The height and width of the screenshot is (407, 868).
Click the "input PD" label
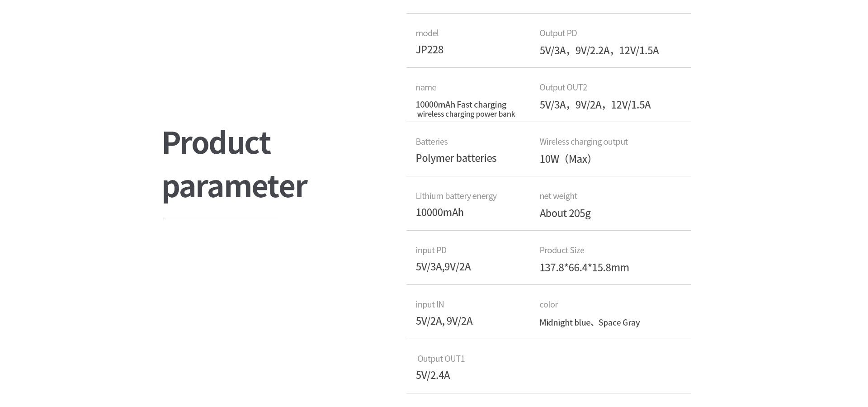(431, 250)
